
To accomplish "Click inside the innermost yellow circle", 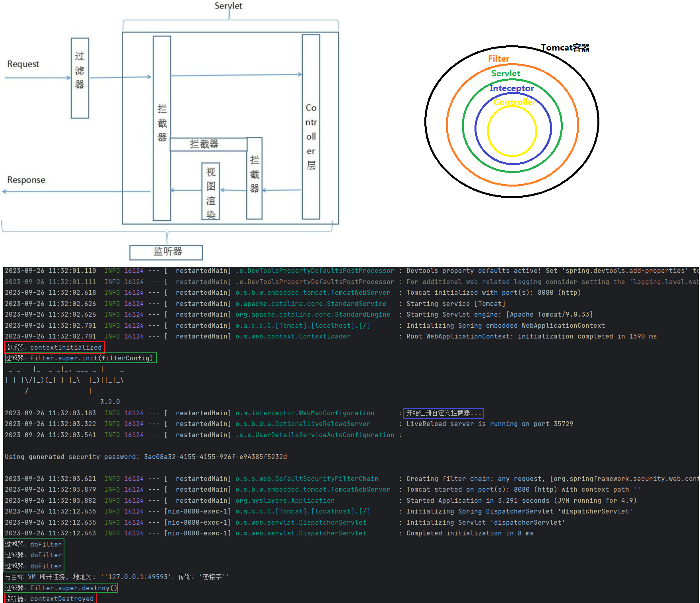I will coord(512,131).
